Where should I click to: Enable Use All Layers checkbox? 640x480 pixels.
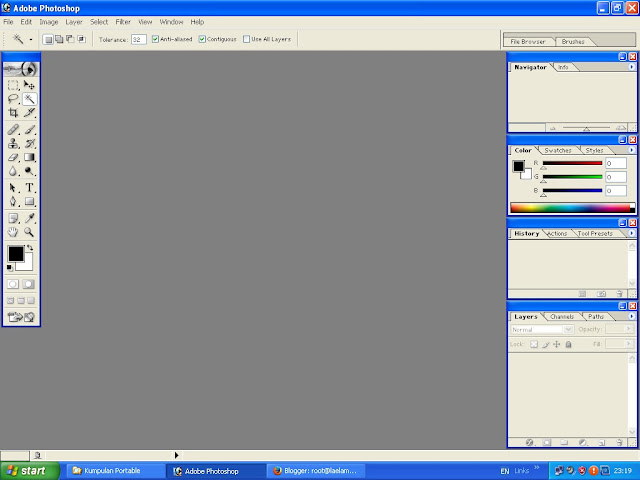pos(246,39)
